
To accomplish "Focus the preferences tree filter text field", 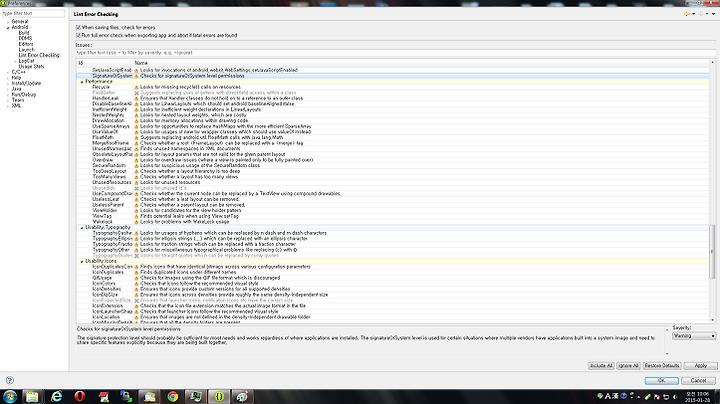I will coord(33,13).
